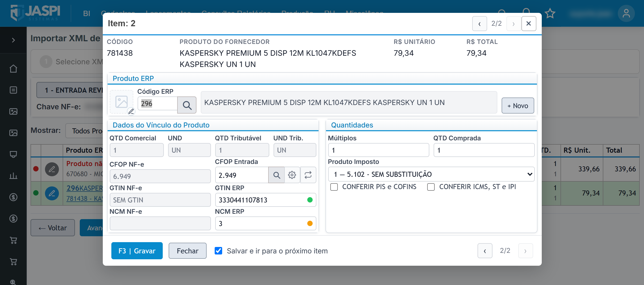Focus the Código ERP input field
644x285 pixels.
[158, 103]
